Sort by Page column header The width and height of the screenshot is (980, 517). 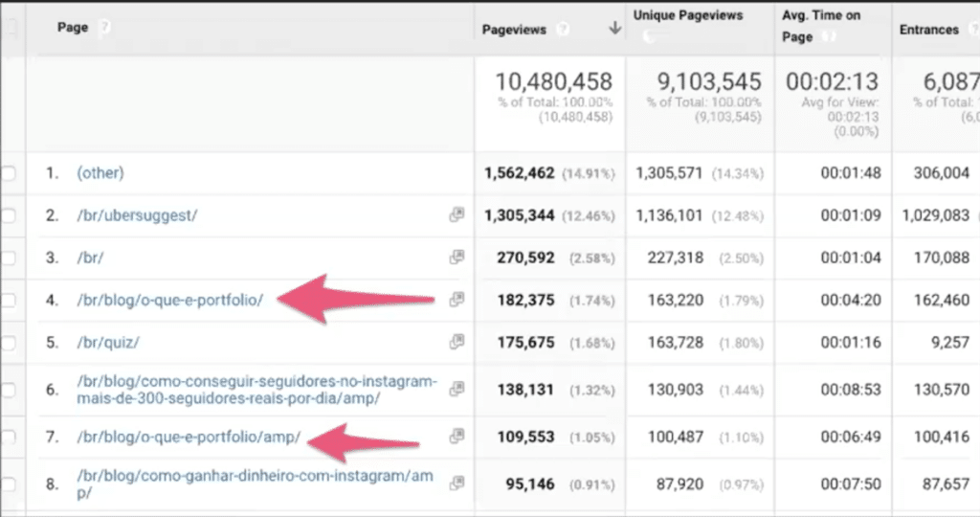(x=73, y=28)
